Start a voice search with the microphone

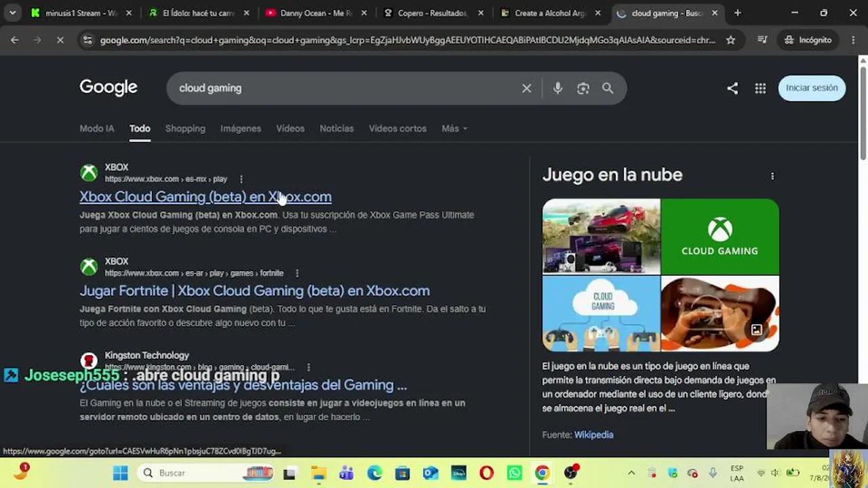click(557, 88)
